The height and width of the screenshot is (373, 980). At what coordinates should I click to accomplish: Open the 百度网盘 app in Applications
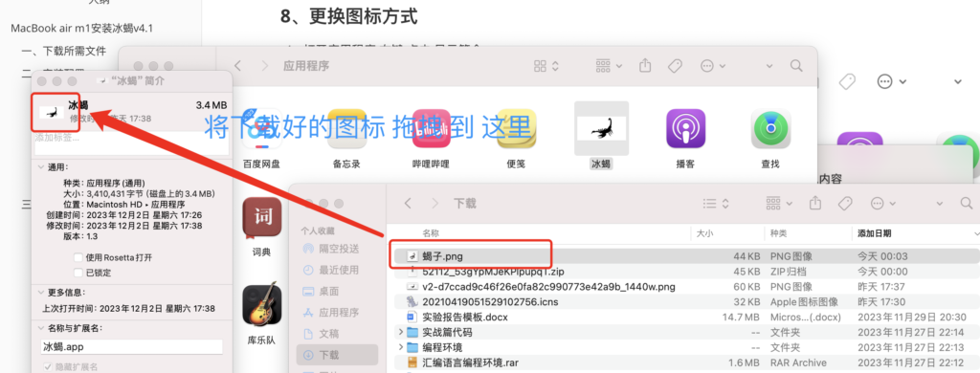pyautogui.click(x=261, y=129)
